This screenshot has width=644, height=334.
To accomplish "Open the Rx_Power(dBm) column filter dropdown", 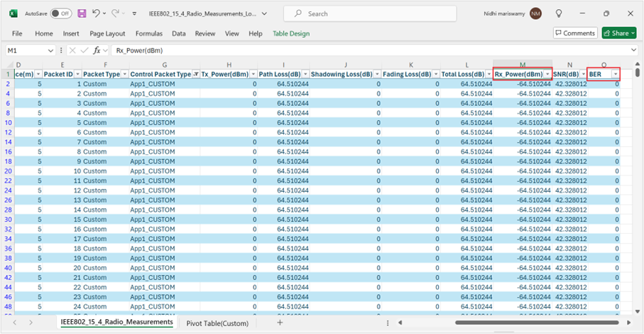I will (547, 75).
